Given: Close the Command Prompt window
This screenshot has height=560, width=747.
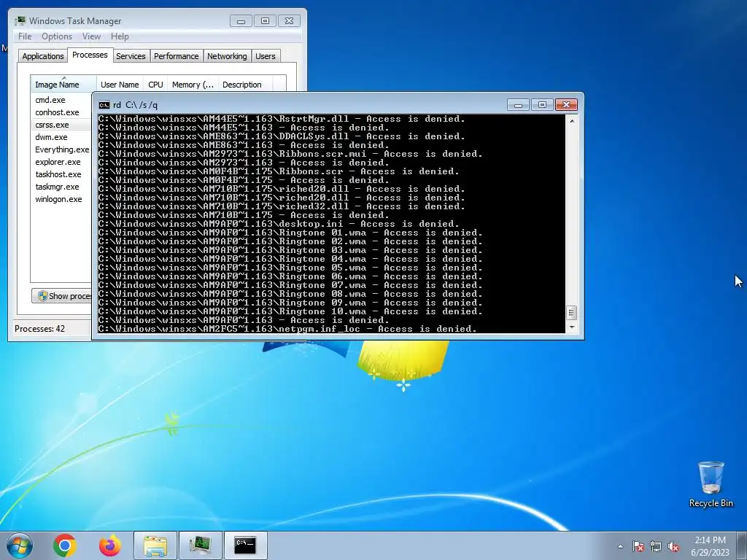Looking at the screenshot, I should point(566,105).
